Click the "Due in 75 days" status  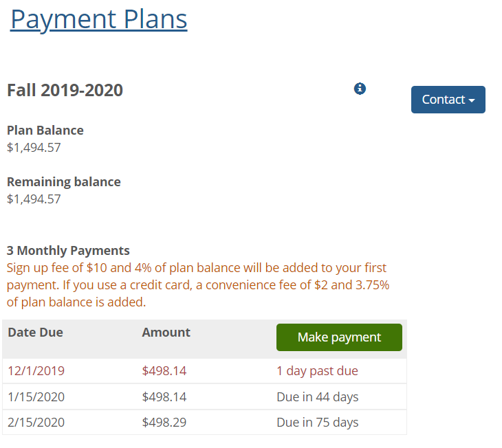(317, 423)
